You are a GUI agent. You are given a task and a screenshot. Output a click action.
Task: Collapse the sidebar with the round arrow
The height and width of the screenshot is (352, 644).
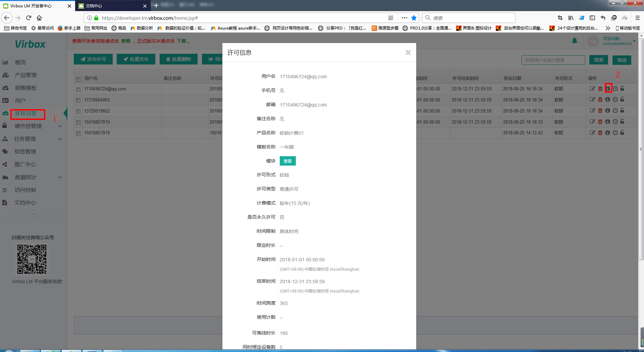tap(34, 214)
